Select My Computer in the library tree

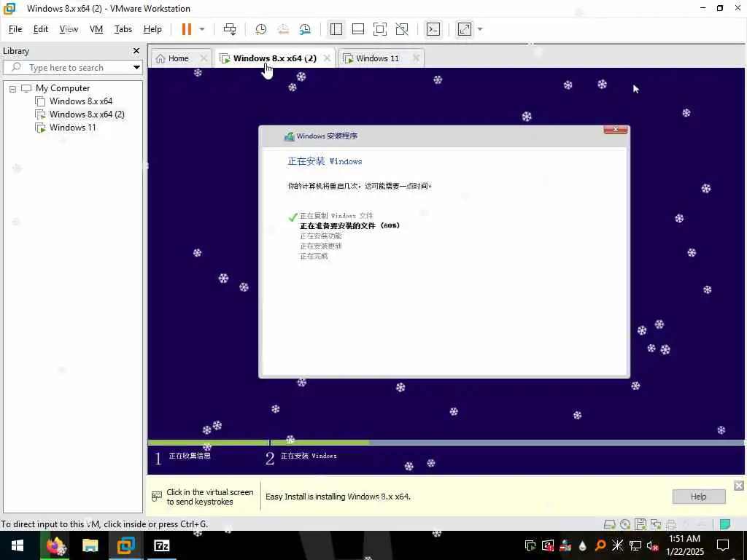coord(63,88)
